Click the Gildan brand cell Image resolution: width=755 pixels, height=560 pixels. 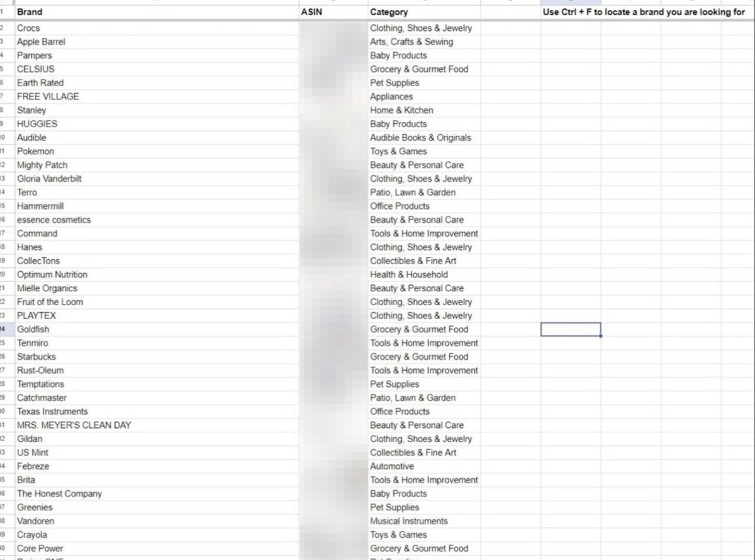(x=155, y=439)
